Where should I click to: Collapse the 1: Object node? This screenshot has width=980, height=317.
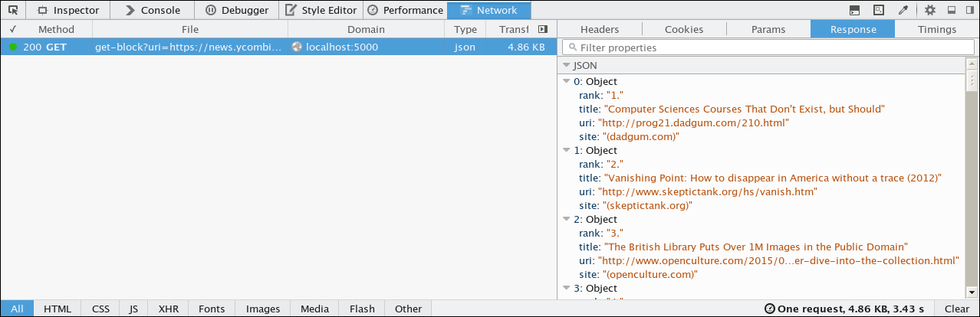pos(567,150)
